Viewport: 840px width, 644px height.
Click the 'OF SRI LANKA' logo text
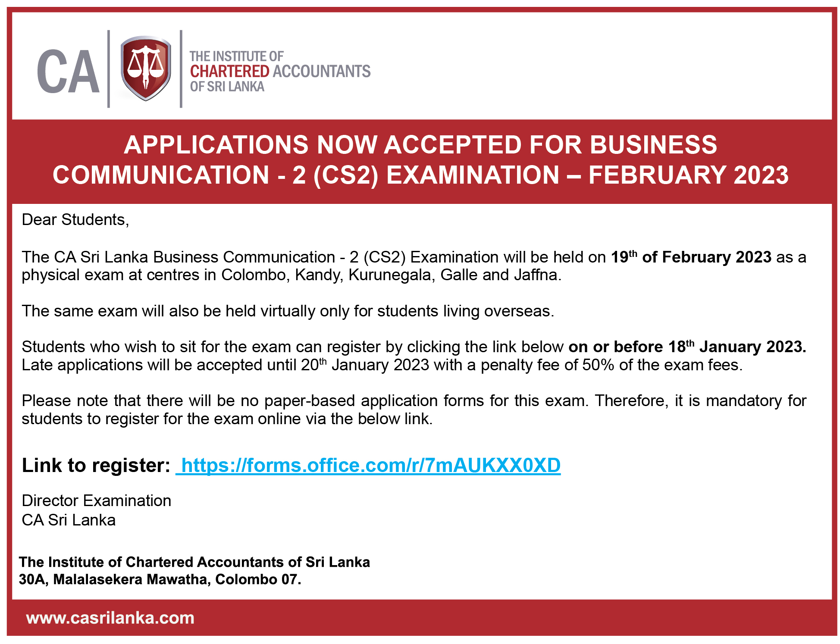click(x=227, y=87)
